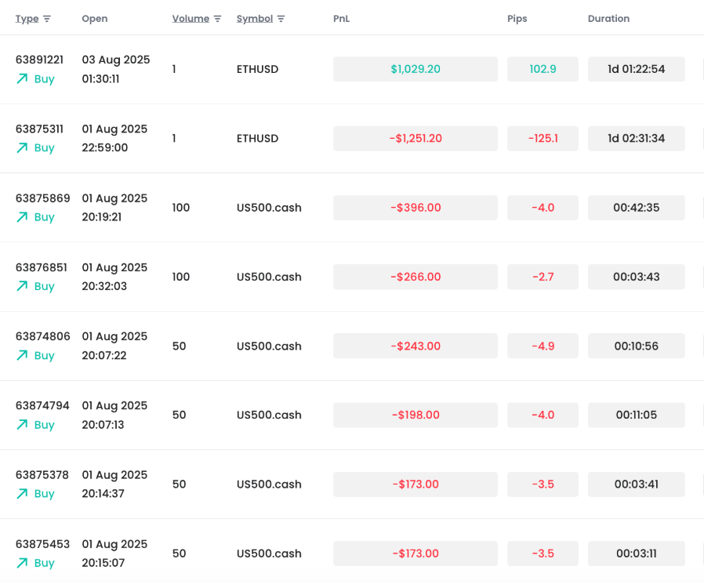The width and height of the screenshot is (704, 588).
Task: Click the 102.9 pips badge
Action: coord(543,69)
